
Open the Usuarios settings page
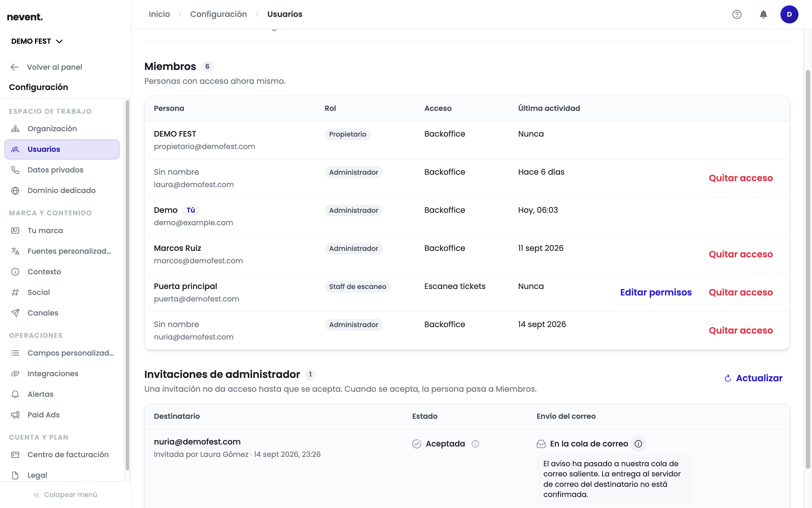[x=62, y=149]
